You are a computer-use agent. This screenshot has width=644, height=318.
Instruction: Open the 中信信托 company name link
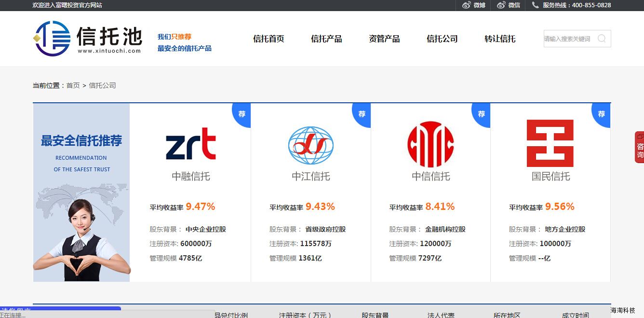click(430, 177)
